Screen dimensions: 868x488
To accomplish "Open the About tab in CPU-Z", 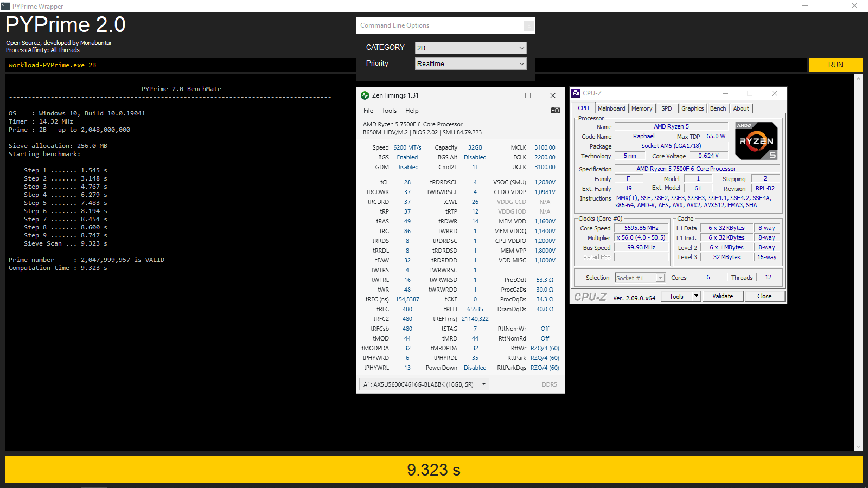I will 741,108.
